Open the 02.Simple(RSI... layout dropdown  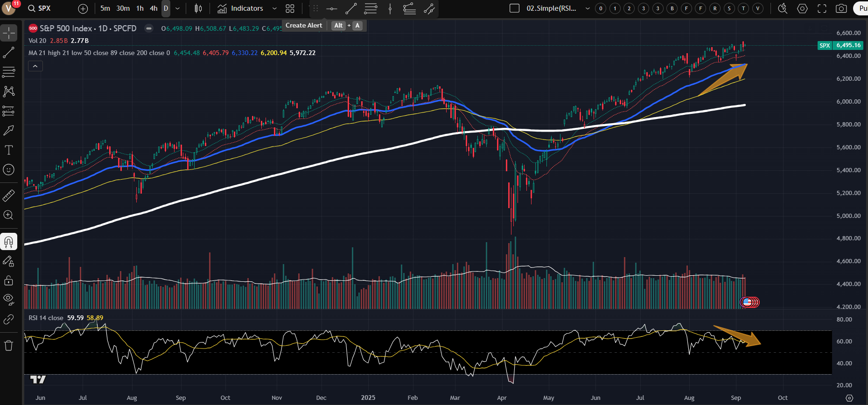coord(587,8)
